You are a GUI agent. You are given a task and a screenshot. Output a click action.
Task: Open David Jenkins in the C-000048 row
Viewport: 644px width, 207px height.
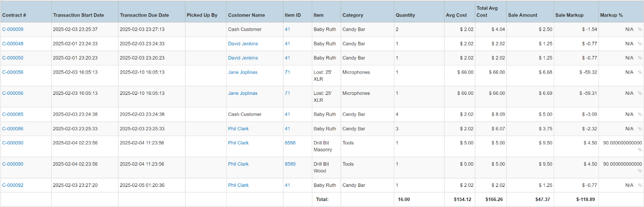[243, 44]
